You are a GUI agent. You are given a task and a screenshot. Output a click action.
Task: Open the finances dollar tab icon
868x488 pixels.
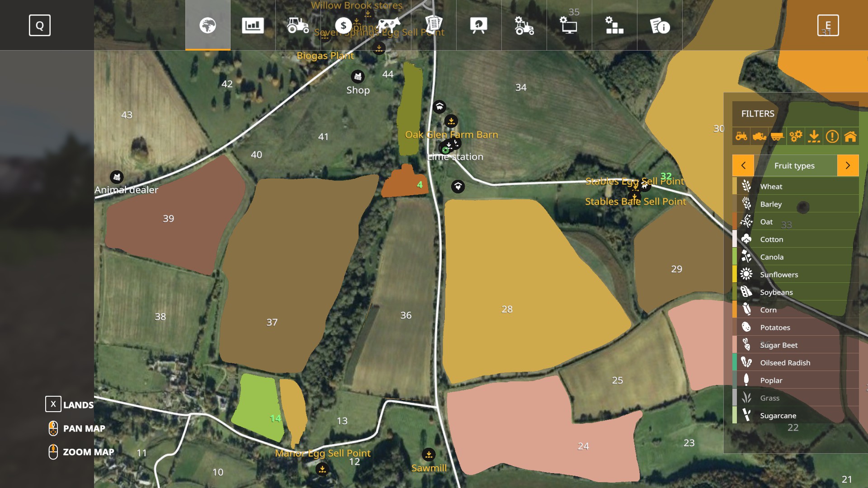pos(343,25)
